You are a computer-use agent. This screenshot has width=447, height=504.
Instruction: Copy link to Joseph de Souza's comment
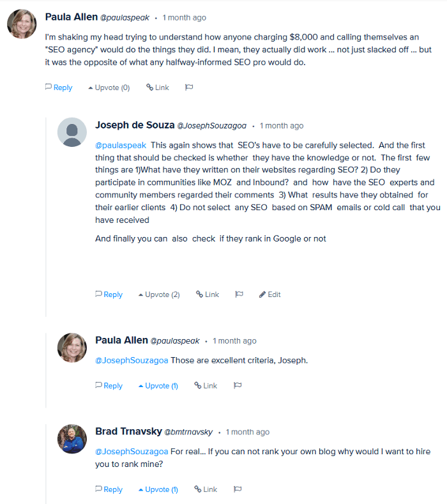(208, 294)
